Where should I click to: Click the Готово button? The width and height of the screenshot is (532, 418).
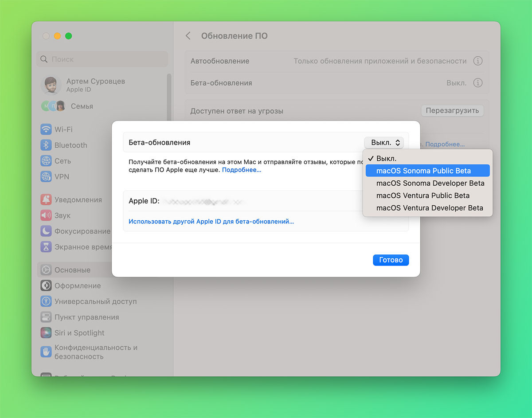point(391,260)
